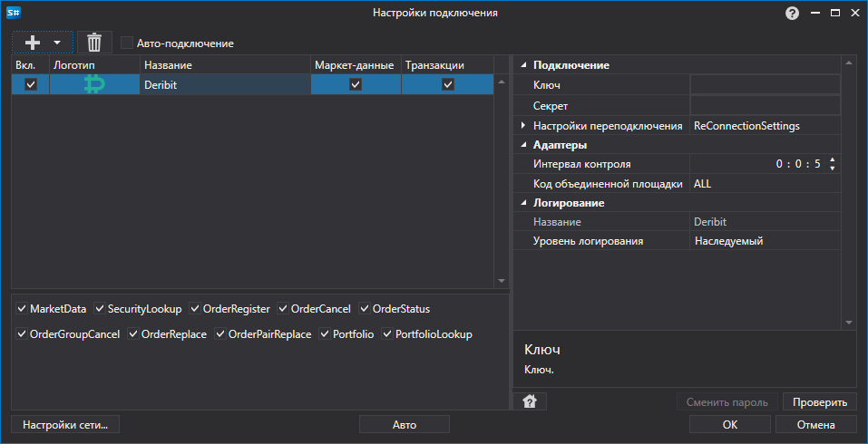Uncheck the Portfolio checkbox
Screen dimensions: 868x444
point(325,334)
